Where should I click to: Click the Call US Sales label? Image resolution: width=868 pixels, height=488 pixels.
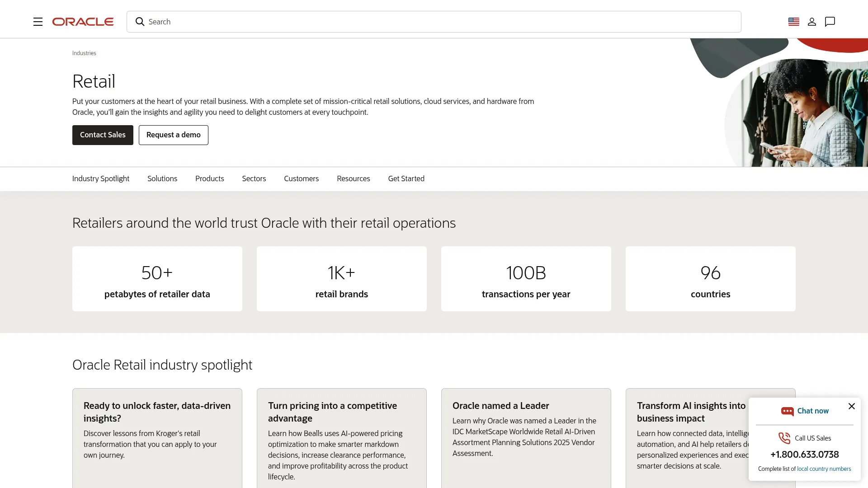[813, 438]
